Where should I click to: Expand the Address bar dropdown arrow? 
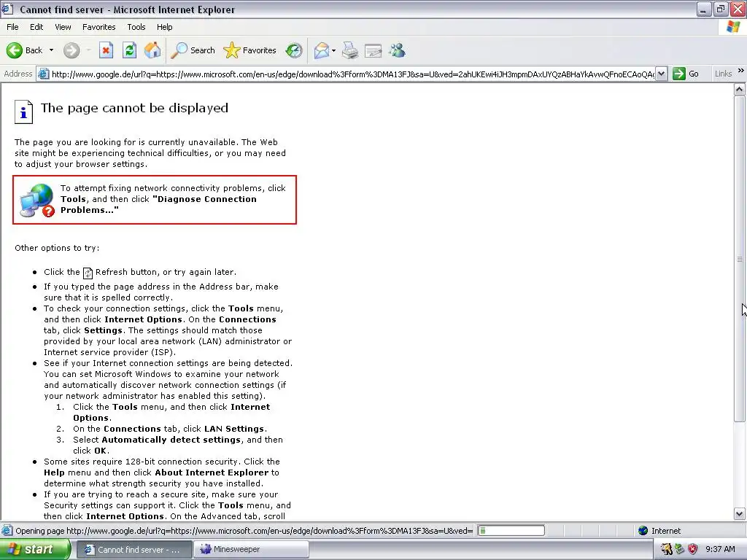pyautogui.click(x=661, y=74)
